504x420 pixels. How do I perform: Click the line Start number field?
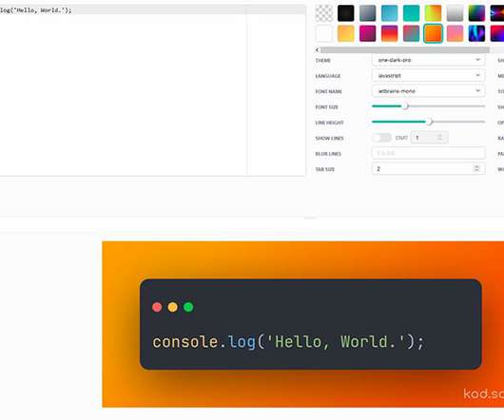point(429,138)
